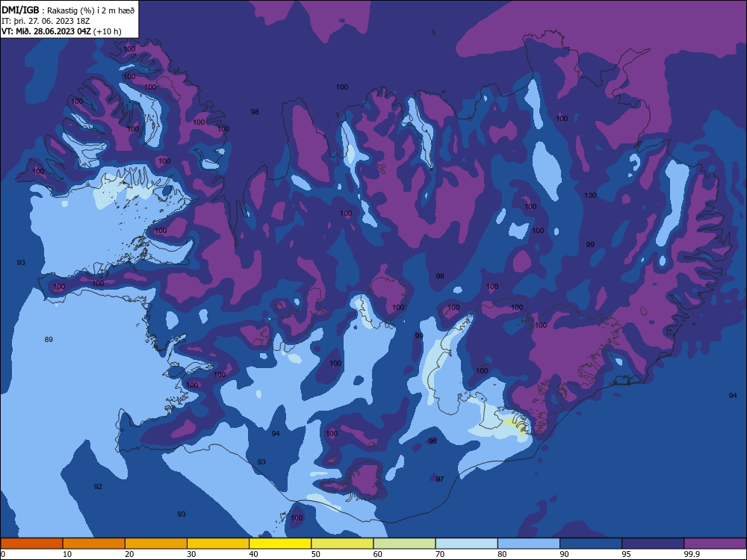
Task: Choose the purple above-99.9 legend swatch
Action: pos(715,544)
